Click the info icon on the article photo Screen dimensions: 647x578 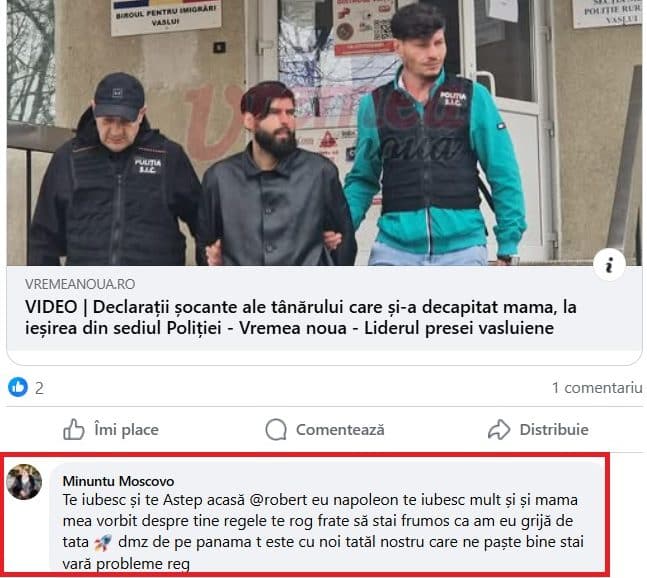[609, 264]
